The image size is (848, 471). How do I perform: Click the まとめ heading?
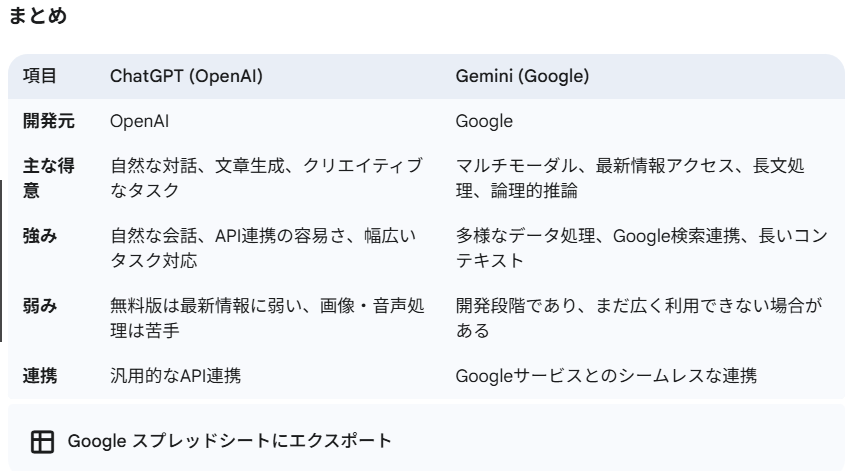pos(38,15)
